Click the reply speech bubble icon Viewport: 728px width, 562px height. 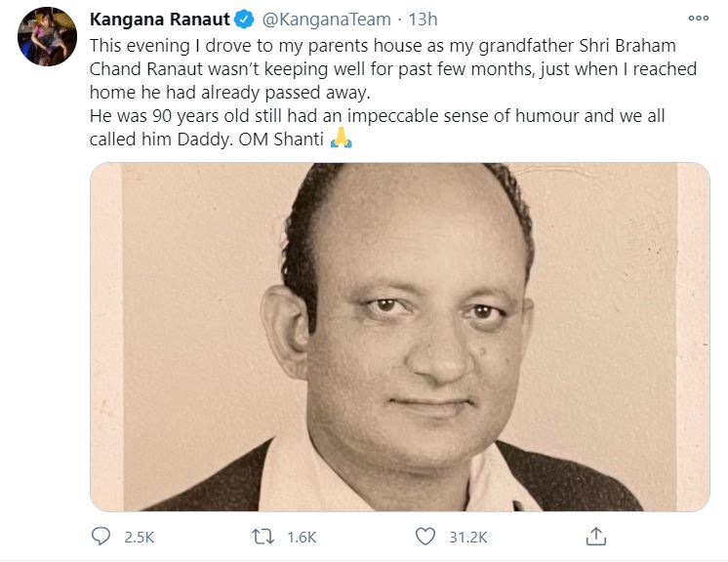[x=101, y=537]
